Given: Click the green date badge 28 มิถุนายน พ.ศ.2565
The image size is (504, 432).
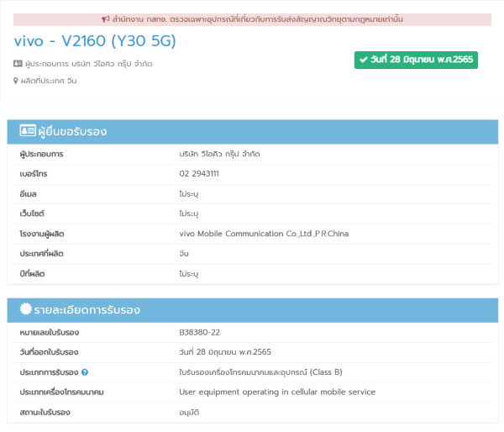Looking at the screenshot, I should 416,60.
